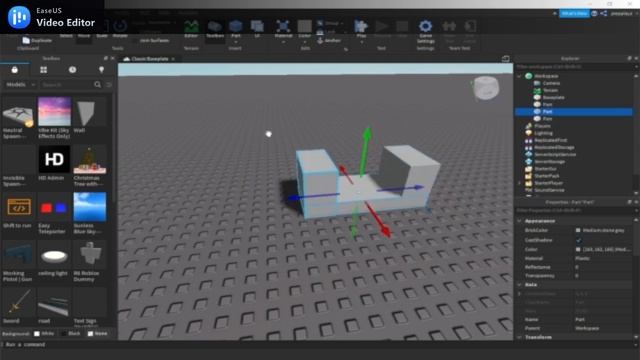Insert the HD Admin model
Image resolution: width=640 pixels, height=360 pixels.
click(54, 159)
